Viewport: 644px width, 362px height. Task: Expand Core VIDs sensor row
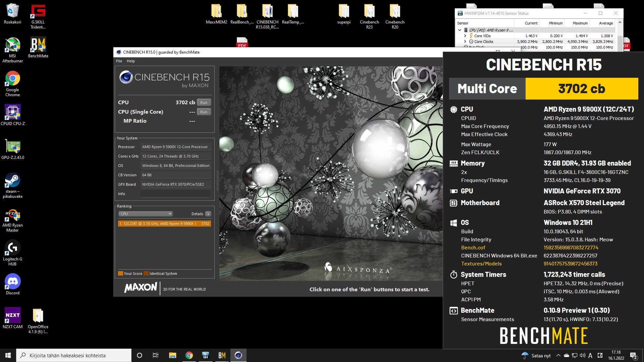[x=465, y=36]
